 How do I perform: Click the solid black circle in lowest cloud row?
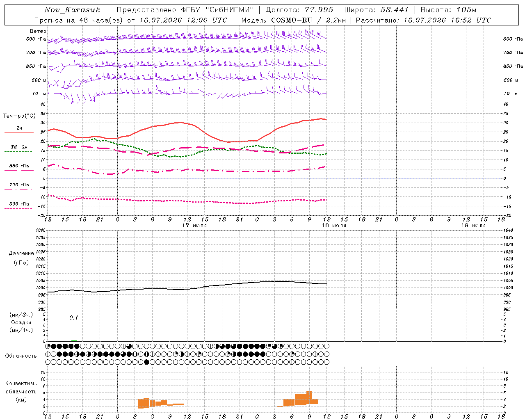(x=146, y=362)
